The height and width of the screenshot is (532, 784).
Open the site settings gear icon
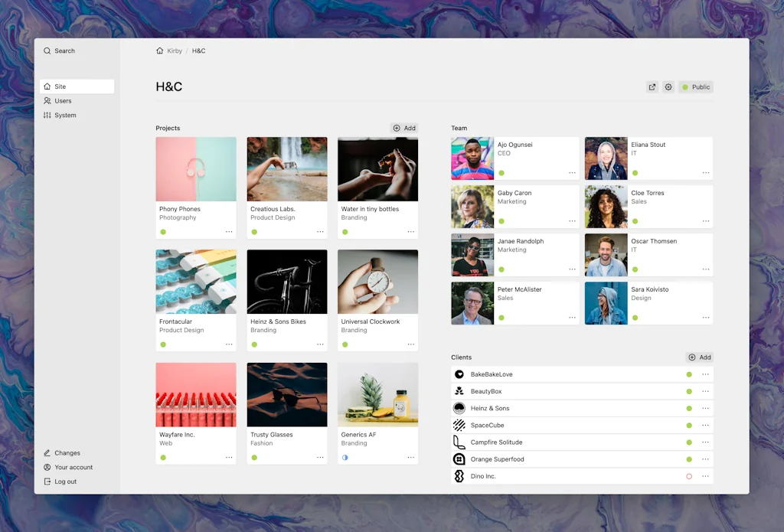pos(668,87)
